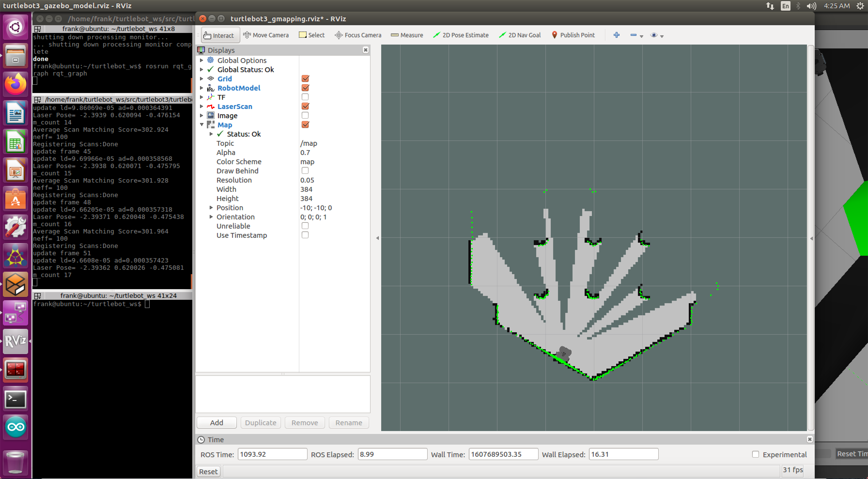The image size is (868, 479).
Task: Click the Publish Point tool
Action: point(573,35)
